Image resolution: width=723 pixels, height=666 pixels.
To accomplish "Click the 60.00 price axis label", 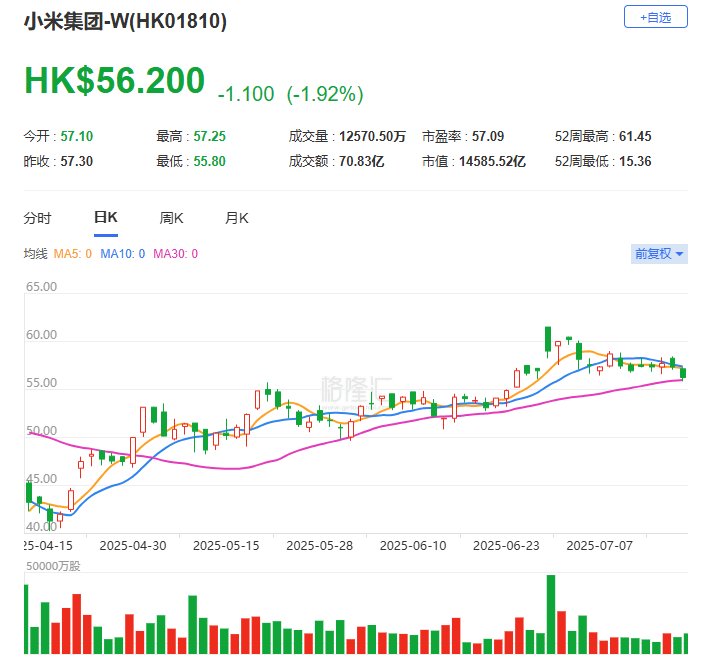I will pos(41,334).
